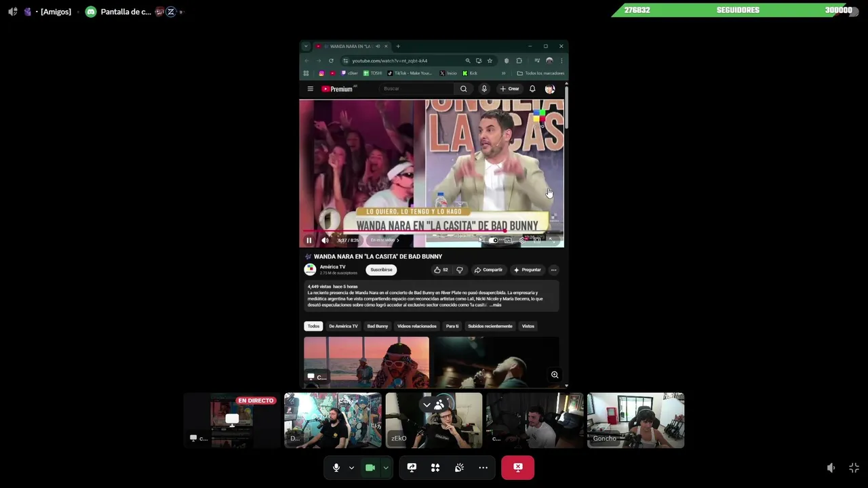Dislike the video with the thumbs-down button
868x488 pixels.
[460, 270]
